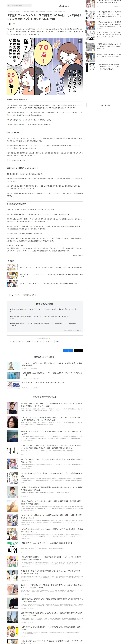Open sidebar article 【漫画】嫁のものは私のもの！

click(109, 46)
